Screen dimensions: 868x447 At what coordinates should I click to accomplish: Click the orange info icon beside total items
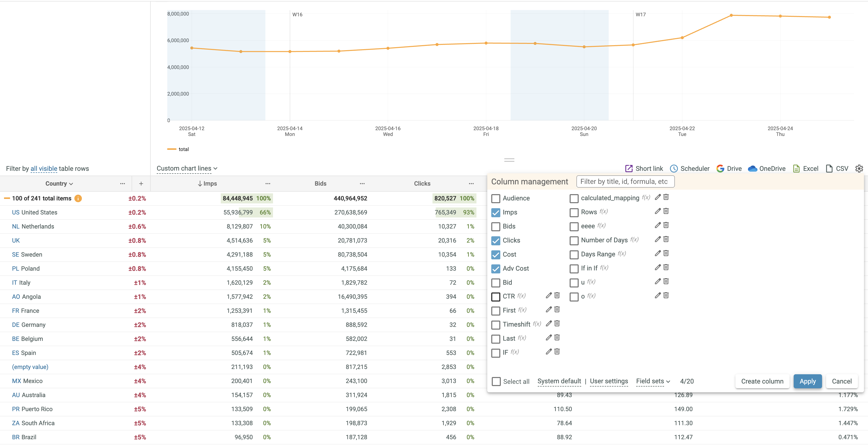tap(78, 198)
